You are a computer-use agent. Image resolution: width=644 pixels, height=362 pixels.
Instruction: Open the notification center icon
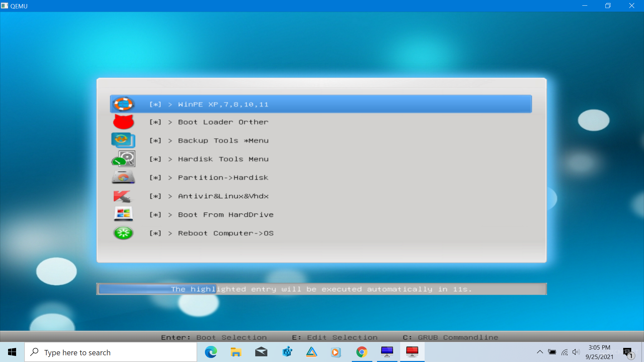(628, 352)
